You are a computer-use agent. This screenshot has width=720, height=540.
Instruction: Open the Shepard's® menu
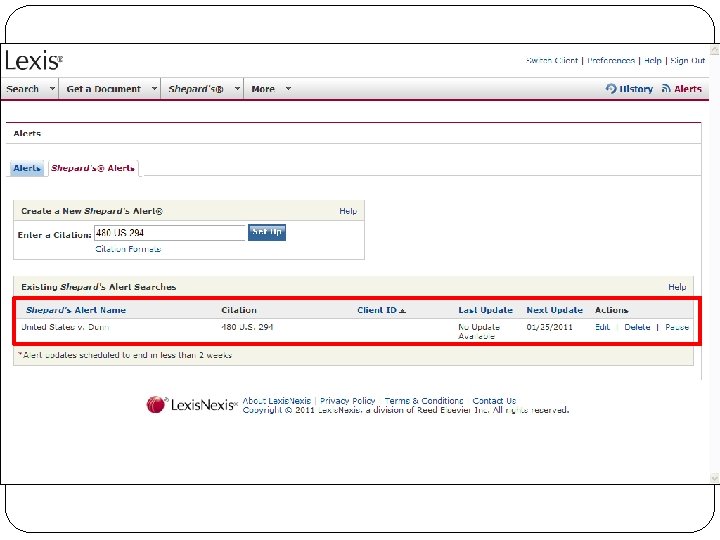coord(196,89)
